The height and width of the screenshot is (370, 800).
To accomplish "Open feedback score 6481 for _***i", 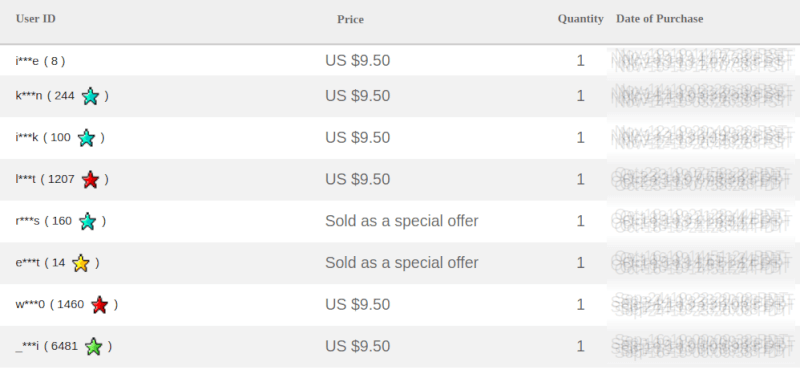I will click(65, 347).
